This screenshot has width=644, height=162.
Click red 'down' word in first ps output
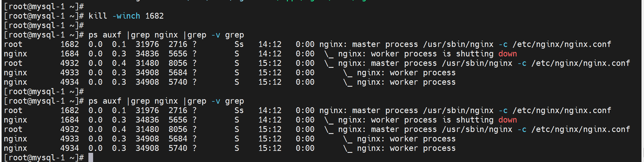click(507, 54)
